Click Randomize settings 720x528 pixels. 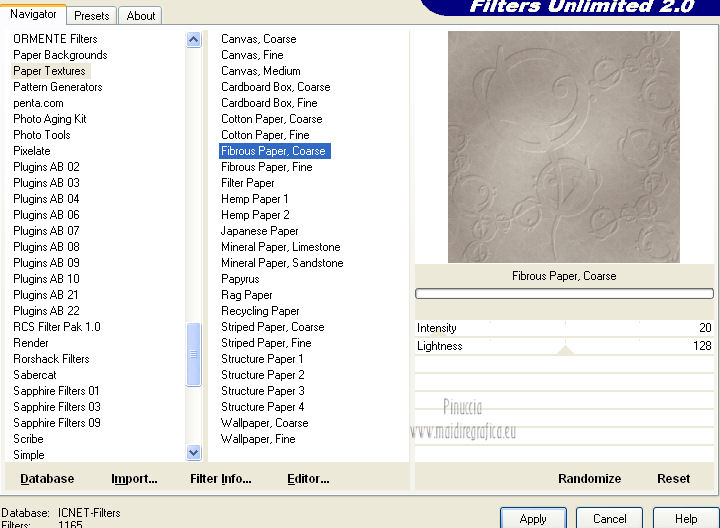pyautogui.click(x=590, y=478)
